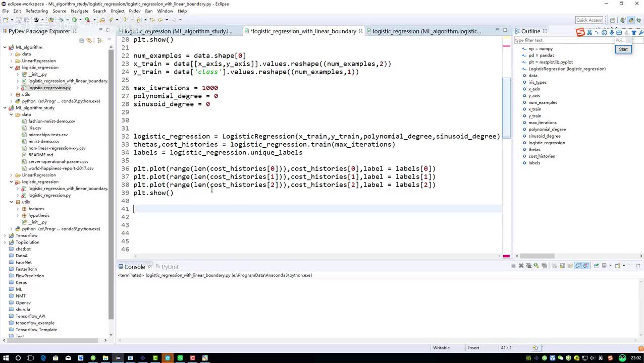Select cost_histories in Outline
Screen dimensions: 644x363
(542, 156)
